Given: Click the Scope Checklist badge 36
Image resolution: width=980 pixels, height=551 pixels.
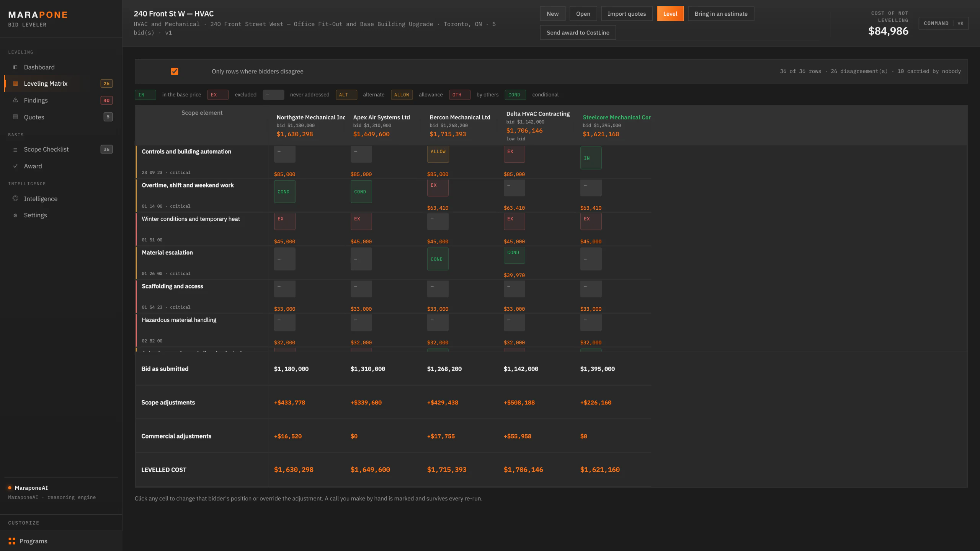Looking at the screenshot, I should [106, 150].
